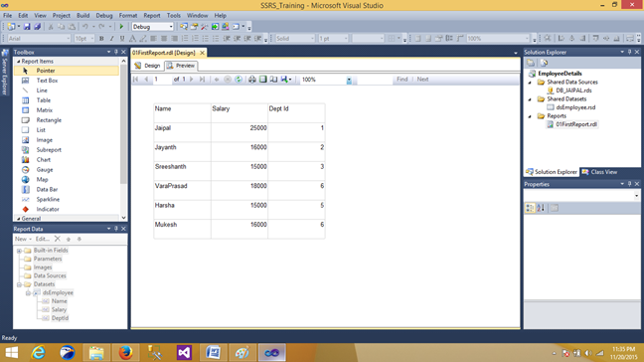Click the Save icon in the toolbar

(x=27, y=27)
